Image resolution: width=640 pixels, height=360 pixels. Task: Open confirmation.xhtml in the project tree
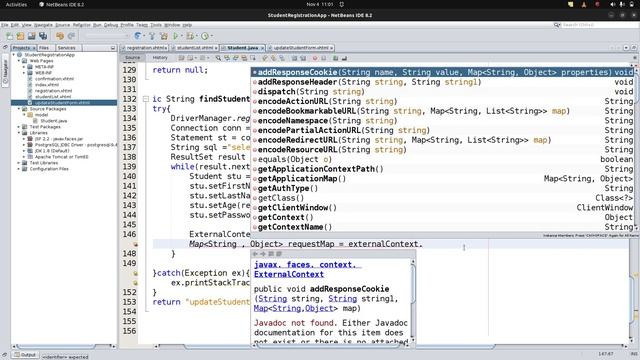click(54, 79)
